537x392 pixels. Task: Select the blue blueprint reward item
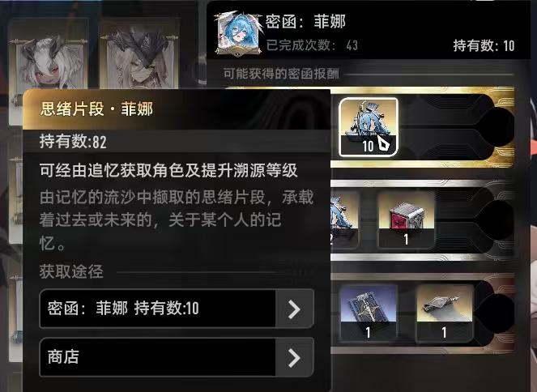[x=369, y=313]
